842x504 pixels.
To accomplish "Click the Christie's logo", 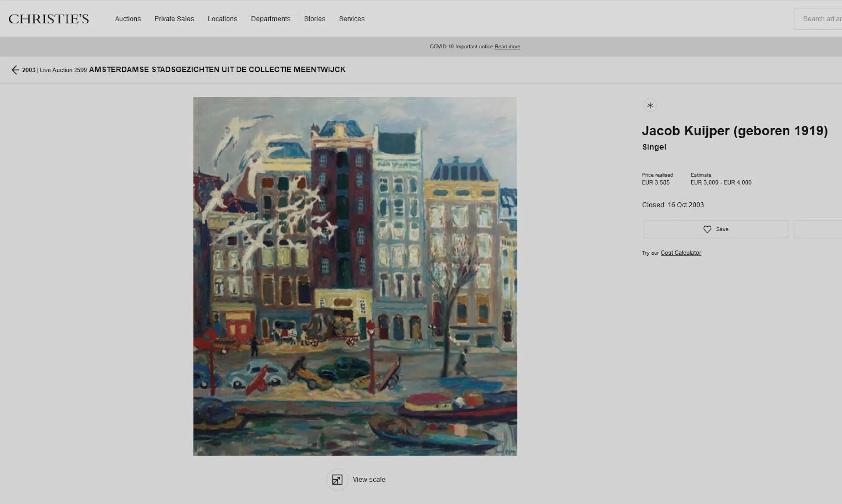I will (x=49, y=19).
